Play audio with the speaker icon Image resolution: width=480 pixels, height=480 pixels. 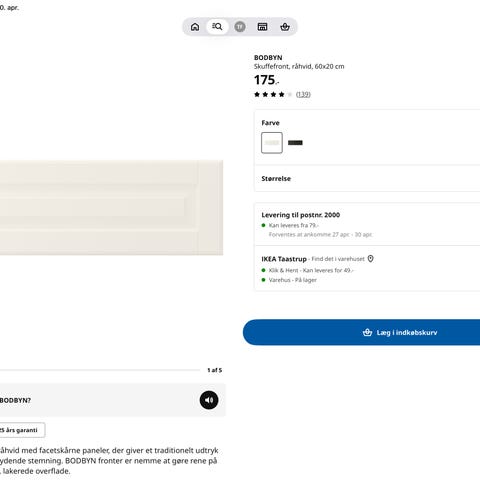click(209, 400)
